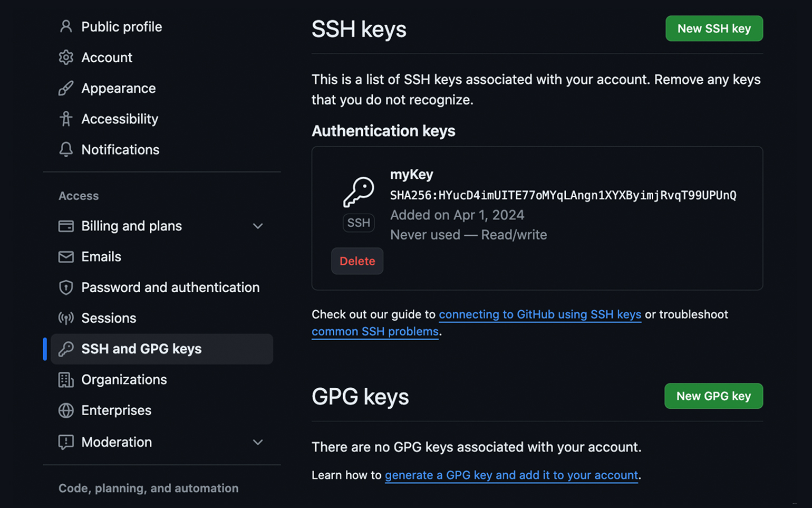The width and height of the screenshot is (812, 508).
Task: Click the Never used — Read/write text
Action: point(469,235)
